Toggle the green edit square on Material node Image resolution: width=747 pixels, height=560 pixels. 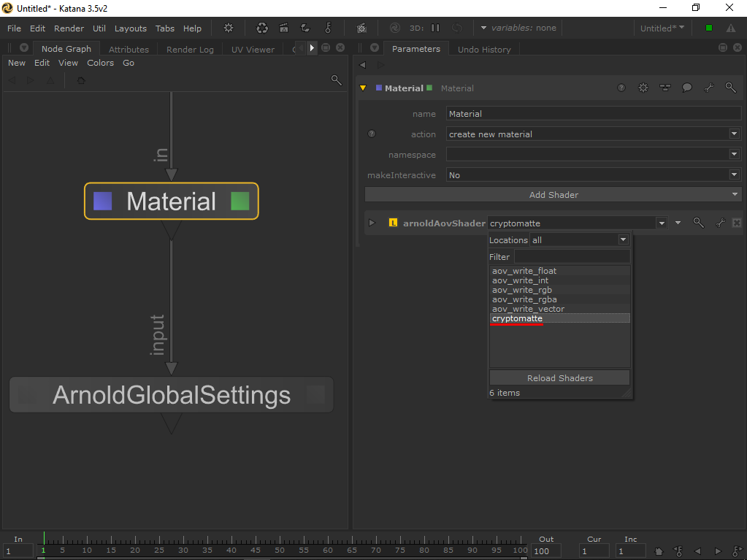(x=240, y=202)
